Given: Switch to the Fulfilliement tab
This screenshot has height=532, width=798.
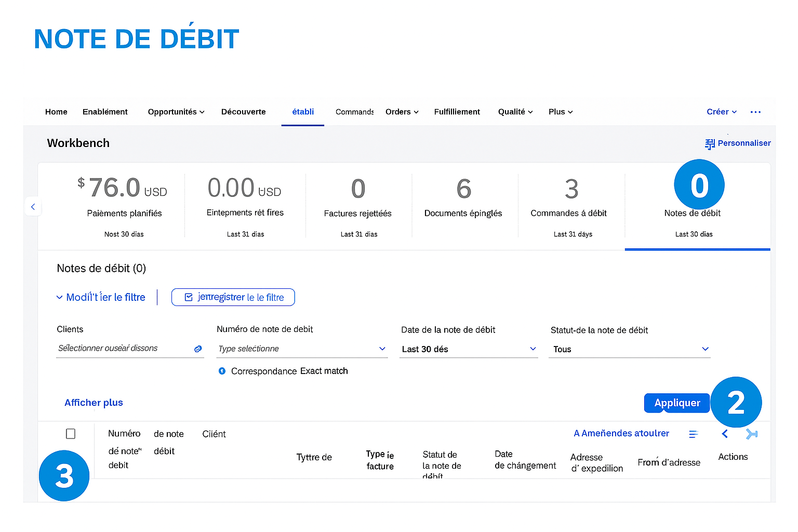Looking at the screenshot, I should 457,112.
